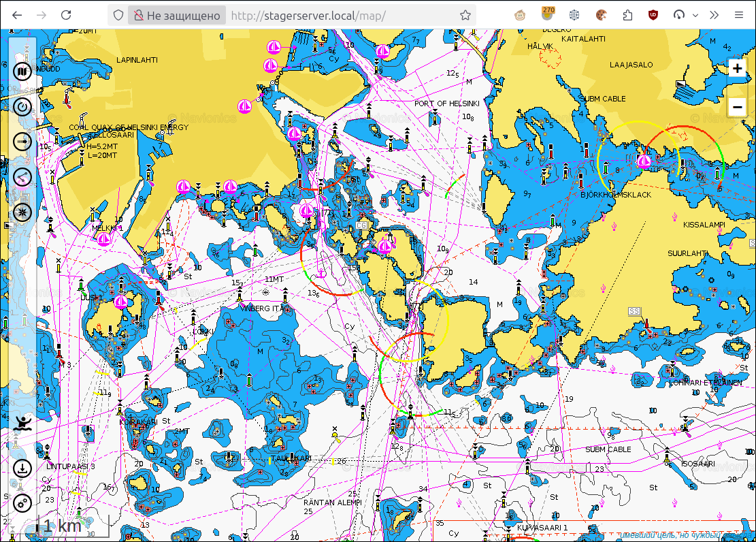Viewport: 756px width, 542px height.
Task: Focus the stagerserver.local/map address field
Action: [x=308, y=16]
